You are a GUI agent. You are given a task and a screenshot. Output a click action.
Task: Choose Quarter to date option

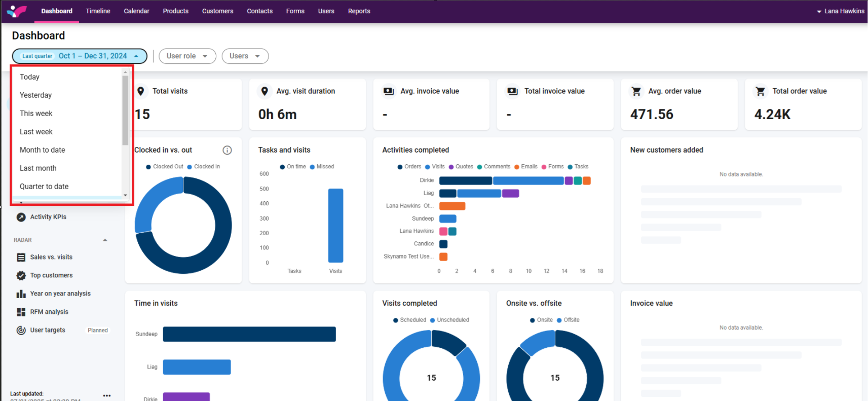(44, 187)
